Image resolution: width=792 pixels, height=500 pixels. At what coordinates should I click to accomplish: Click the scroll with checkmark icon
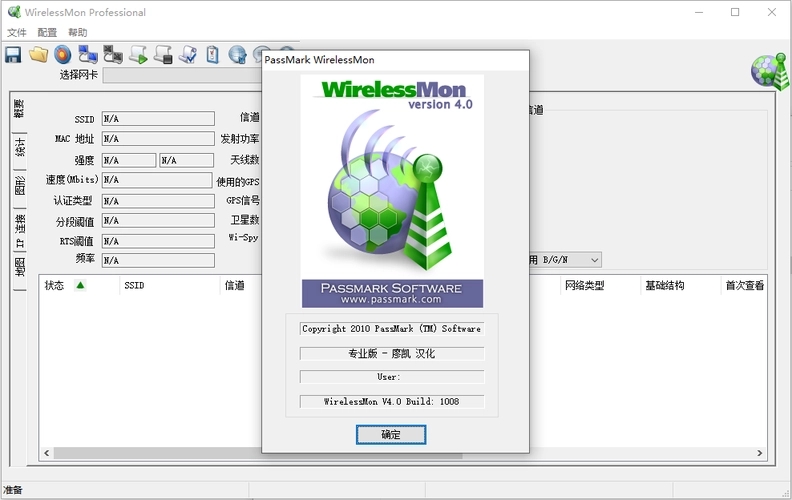point(188,55)
